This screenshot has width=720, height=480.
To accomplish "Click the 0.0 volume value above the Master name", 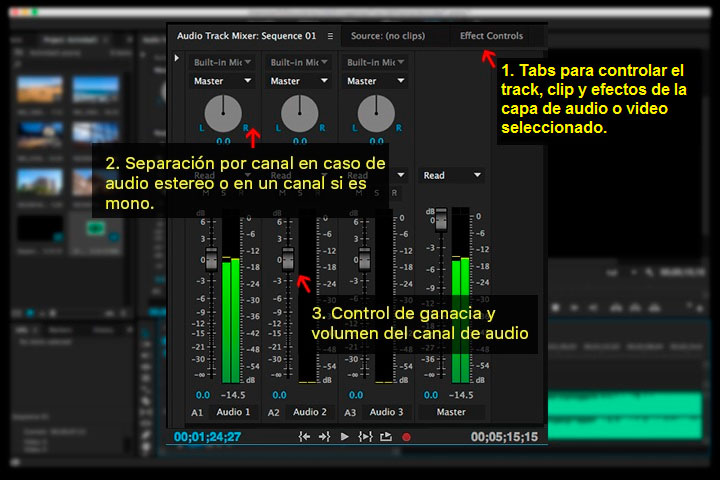I will click(x=431, y=395).
